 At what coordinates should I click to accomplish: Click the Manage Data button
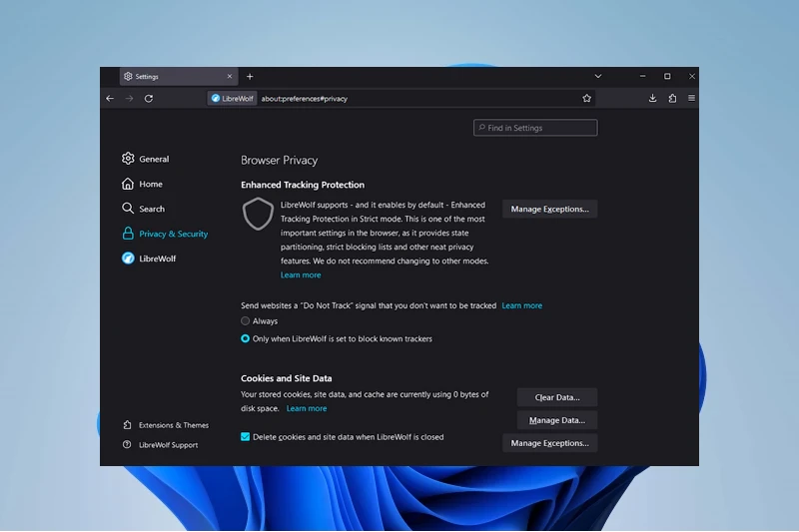[x=557, y=420]
